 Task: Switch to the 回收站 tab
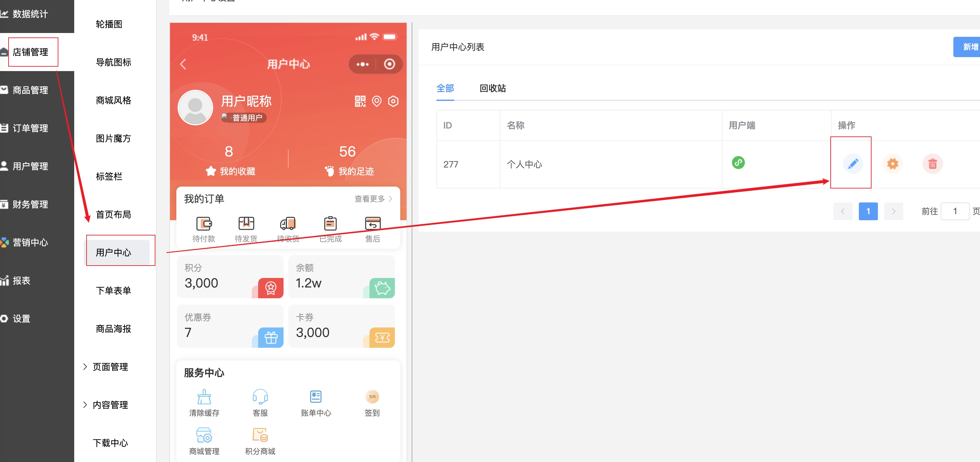tap(493, 88)
